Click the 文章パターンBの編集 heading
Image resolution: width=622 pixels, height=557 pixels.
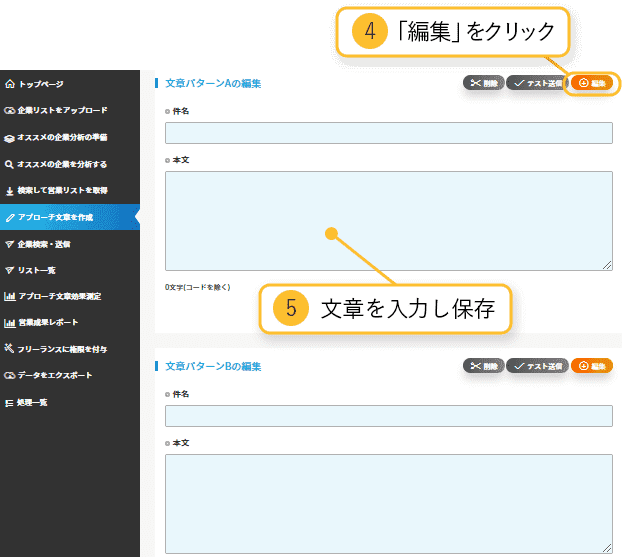click(213, 366)
